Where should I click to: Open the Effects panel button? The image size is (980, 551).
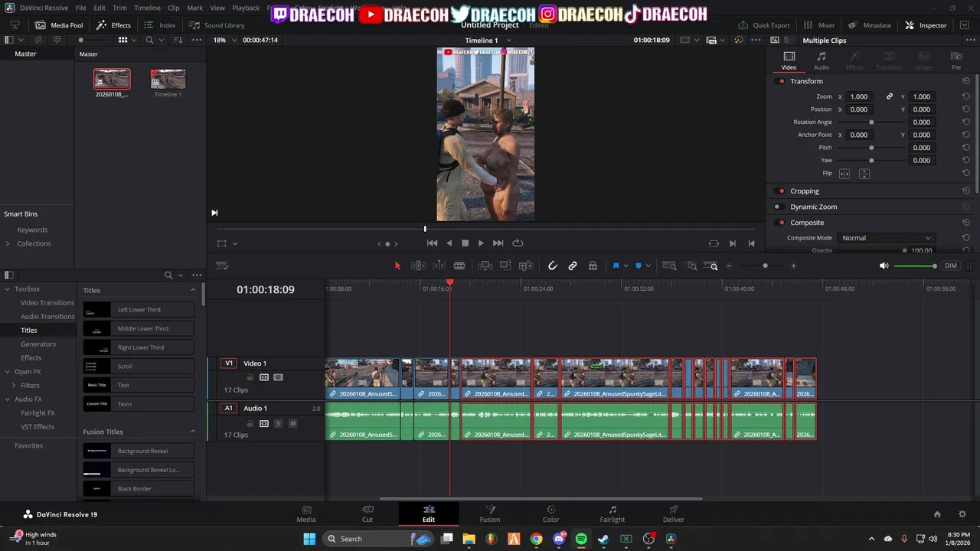click(x=113, y=25)
